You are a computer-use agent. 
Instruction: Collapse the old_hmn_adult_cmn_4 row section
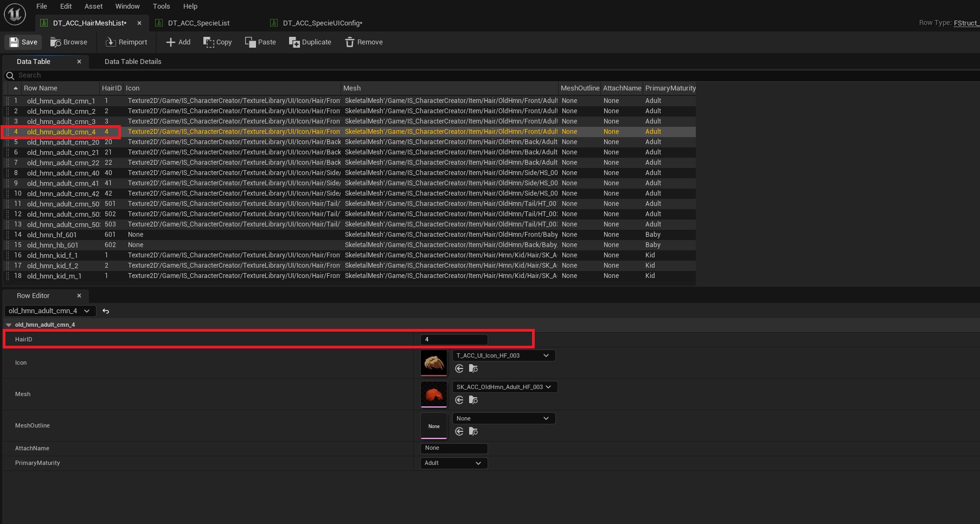coord(9,325)
